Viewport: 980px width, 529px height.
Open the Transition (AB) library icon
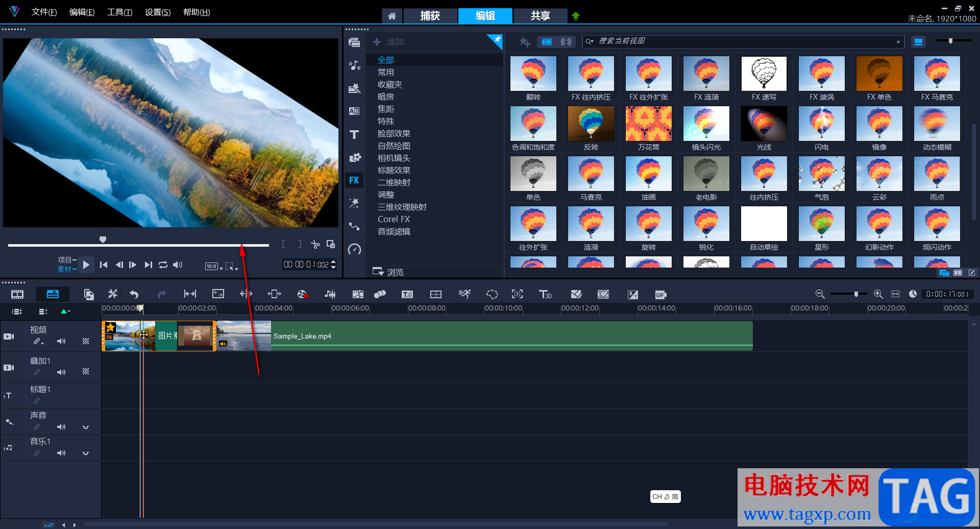click(x=354, y=111)
